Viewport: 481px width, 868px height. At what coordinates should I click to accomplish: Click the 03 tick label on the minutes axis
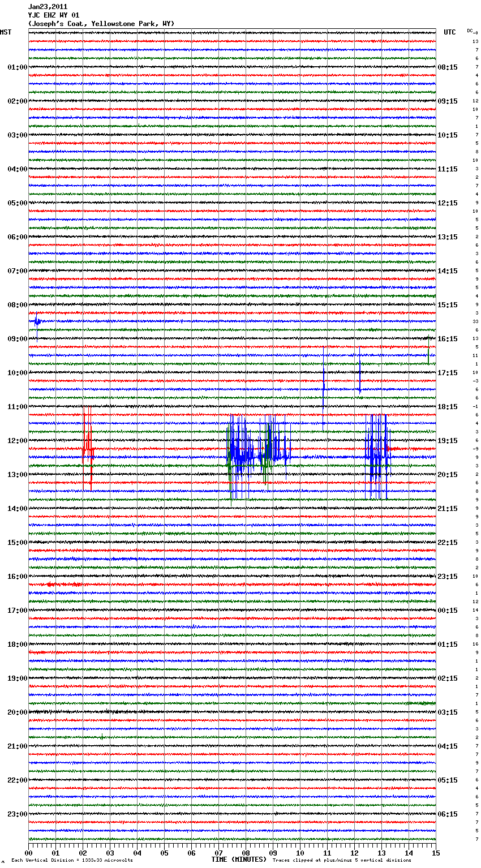[110, 853]
